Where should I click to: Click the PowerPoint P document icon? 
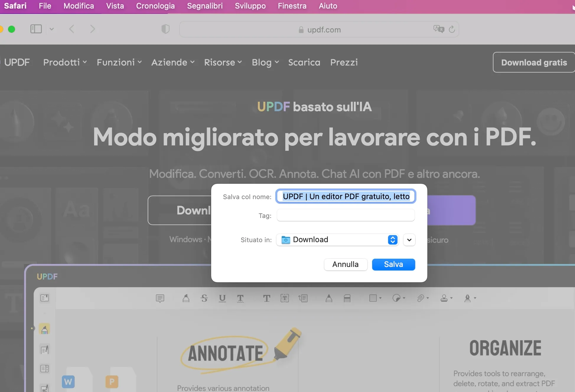tap(112, 382)
